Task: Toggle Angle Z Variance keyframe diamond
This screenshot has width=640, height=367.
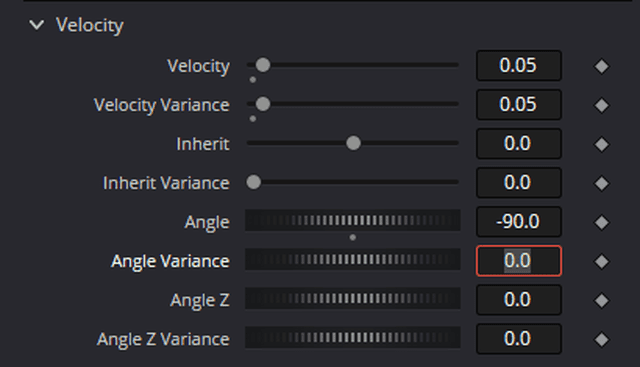Action: (x=601, y=339)
